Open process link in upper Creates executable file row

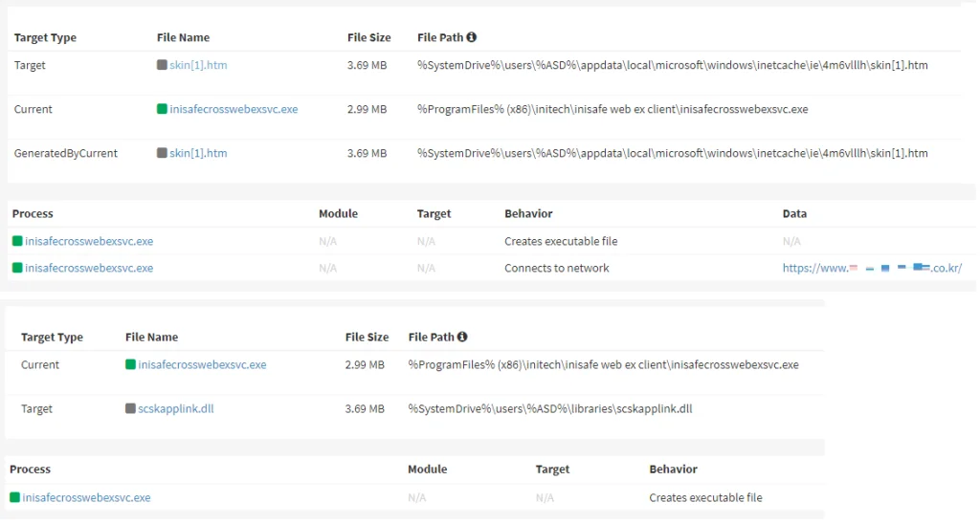[89, 241]
